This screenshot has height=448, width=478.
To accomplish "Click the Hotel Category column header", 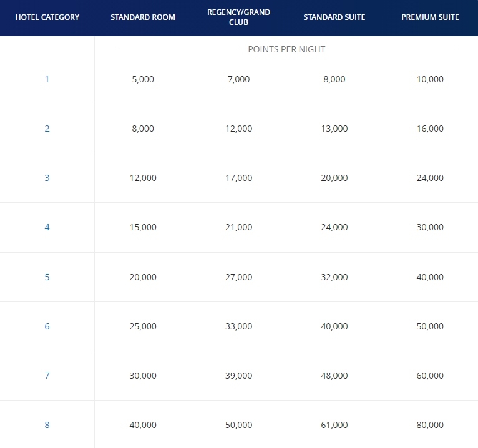I will coord(47,17).
